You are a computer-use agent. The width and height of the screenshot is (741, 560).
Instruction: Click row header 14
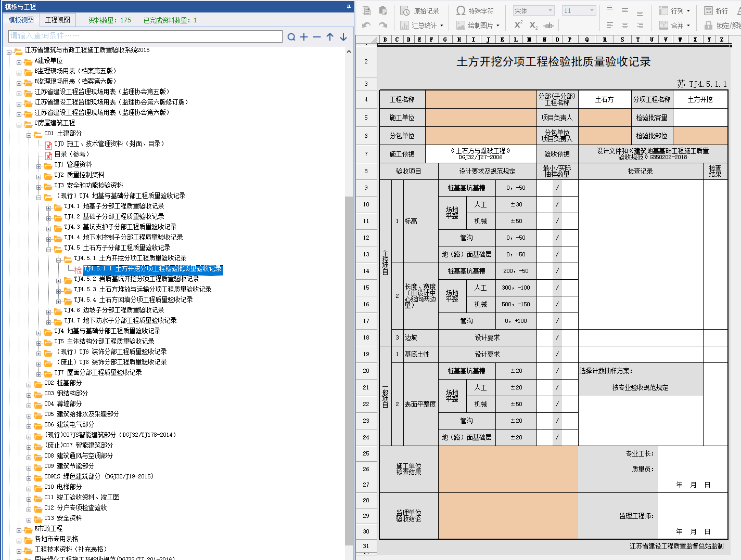pyautogui.click(x=366, y=271)
